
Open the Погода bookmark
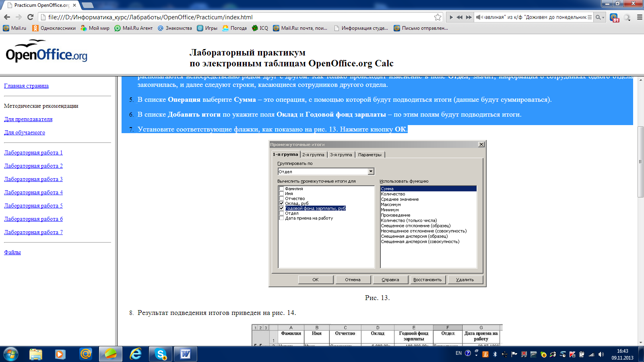(x=234, y=28)
